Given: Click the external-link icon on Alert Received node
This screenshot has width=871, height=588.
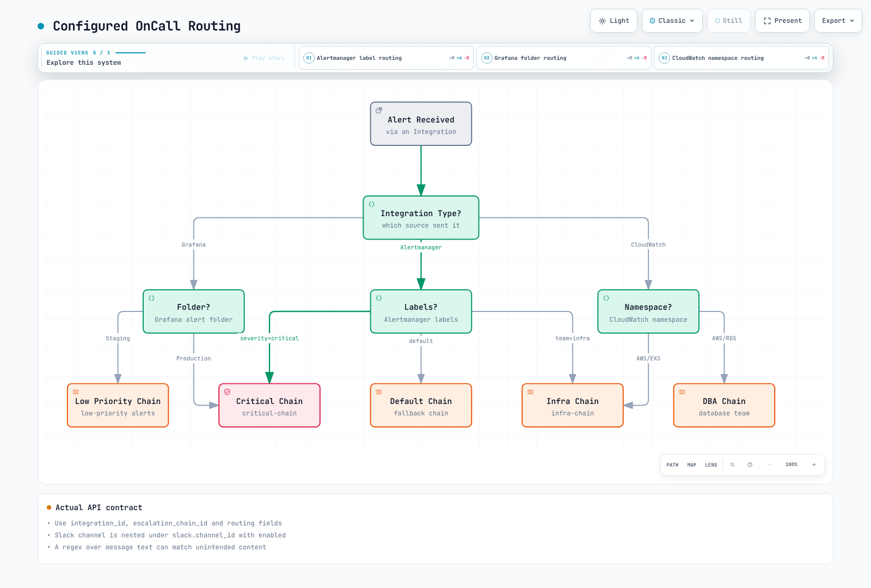Looking at the screenshot, I should (379, 111).
